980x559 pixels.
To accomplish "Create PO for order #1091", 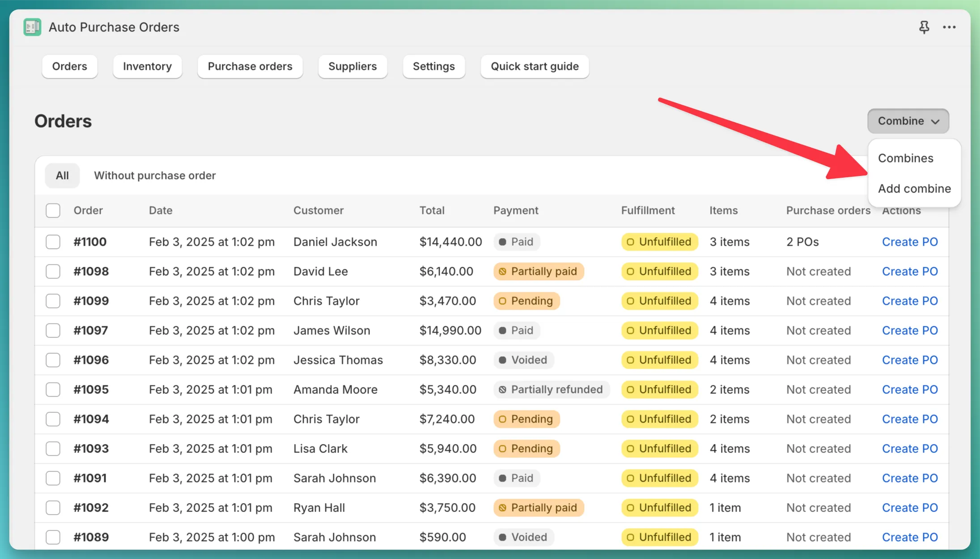I will (910, 478).
